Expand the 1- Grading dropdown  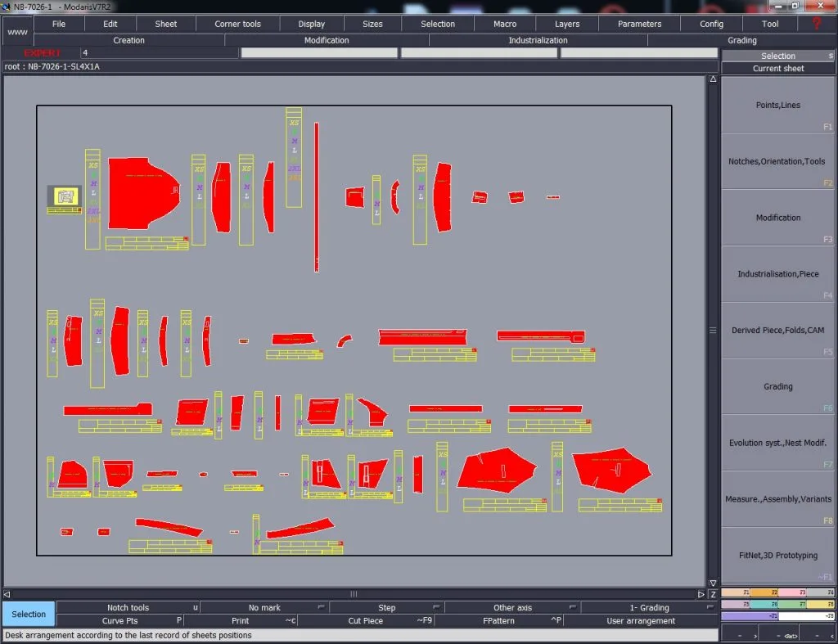point(649,608)
